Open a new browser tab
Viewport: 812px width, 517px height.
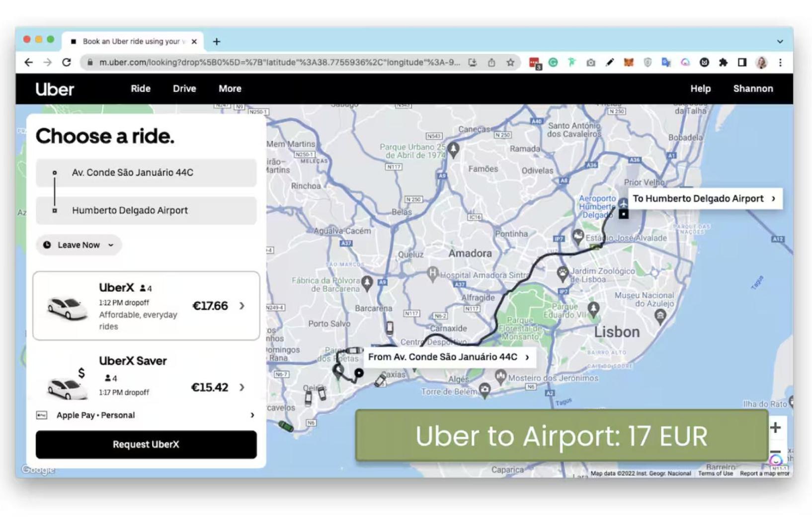(217, 42)
